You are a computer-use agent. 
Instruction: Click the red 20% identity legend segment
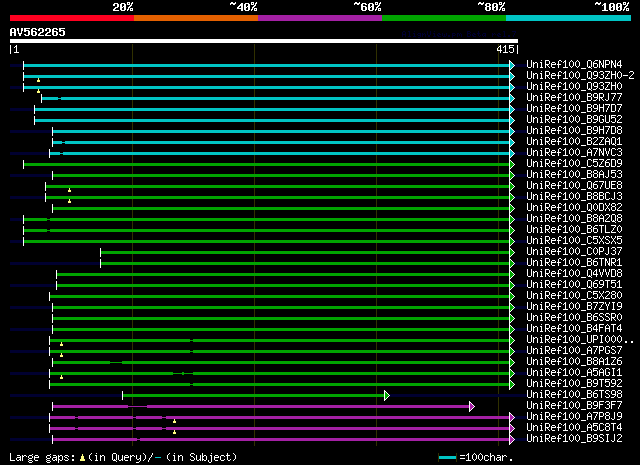[x=72, y=18]
